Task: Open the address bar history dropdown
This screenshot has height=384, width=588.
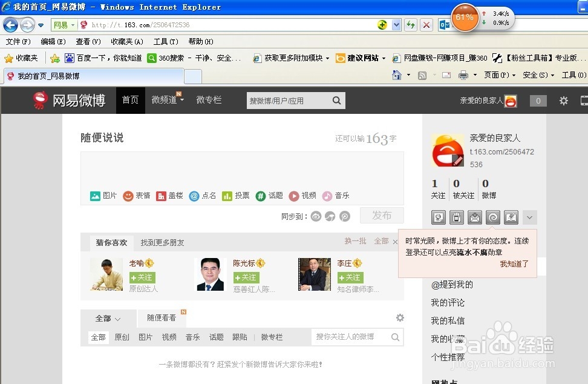Action: coord(396,25)
